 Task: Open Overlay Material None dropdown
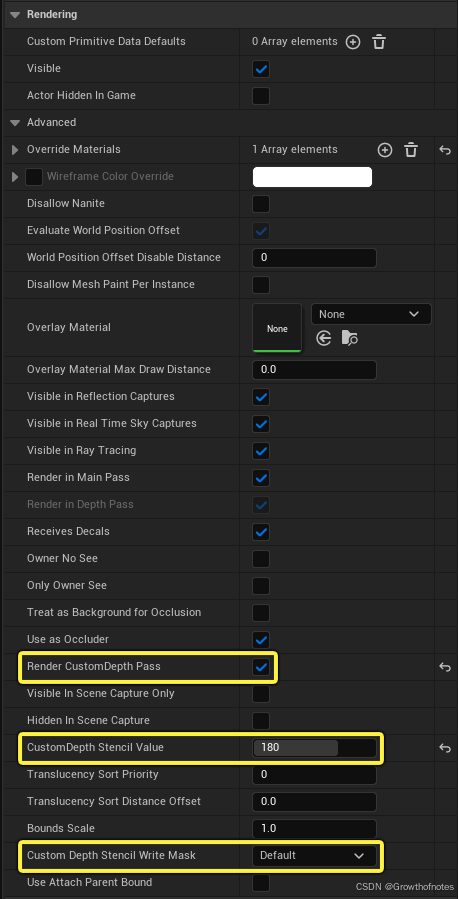click(x=371, y=314)
